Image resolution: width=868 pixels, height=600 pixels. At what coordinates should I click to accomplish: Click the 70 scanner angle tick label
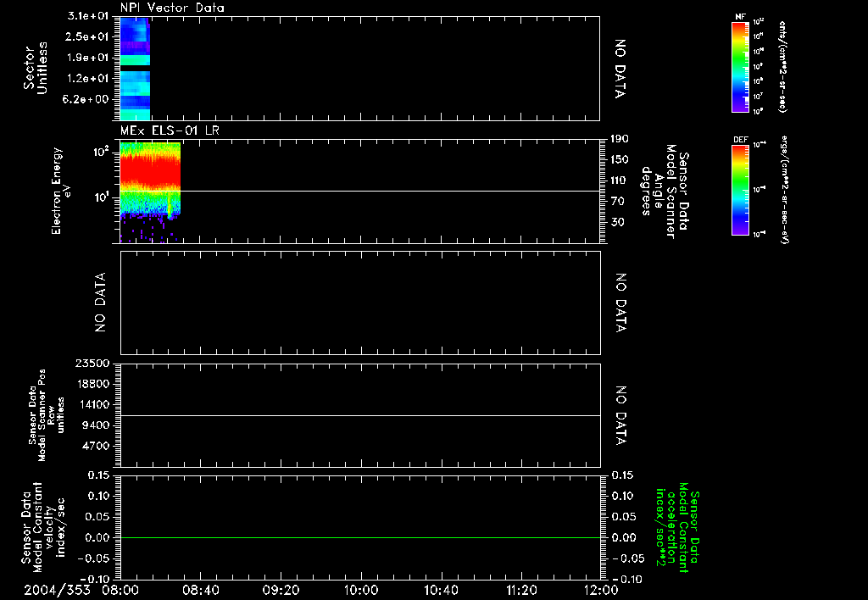[618, 202]
